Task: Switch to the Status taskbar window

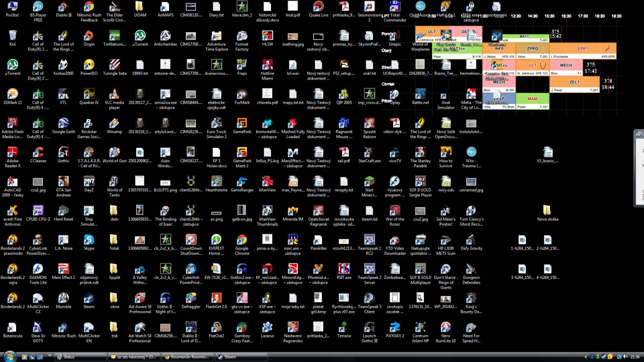Action: coord(80,357)
